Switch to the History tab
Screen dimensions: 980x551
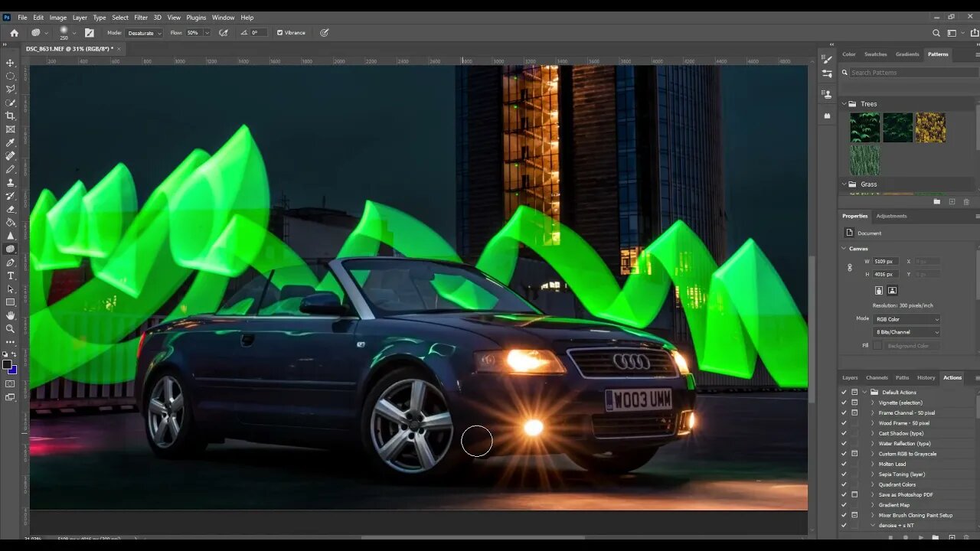[926, 377]
